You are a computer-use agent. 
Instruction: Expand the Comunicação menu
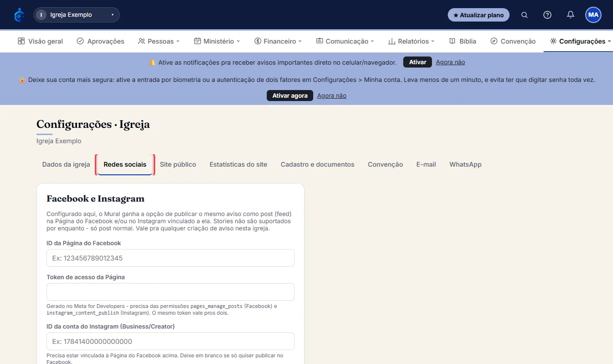pos(345,41)
